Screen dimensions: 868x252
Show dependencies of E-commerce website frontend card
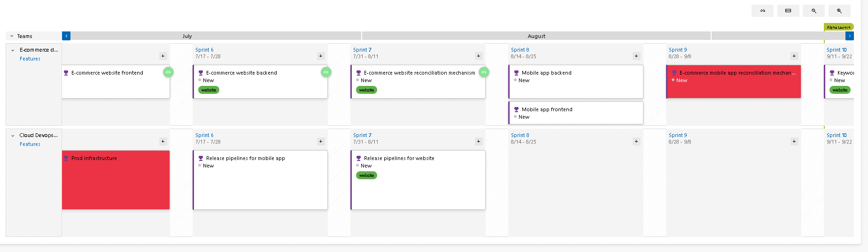click(x=168, y=72)
